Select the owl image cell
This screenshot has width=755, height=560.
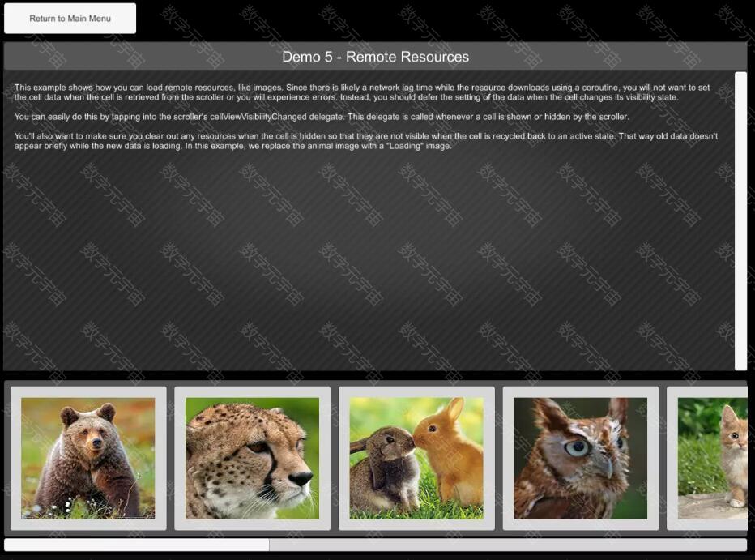point(580,458)
